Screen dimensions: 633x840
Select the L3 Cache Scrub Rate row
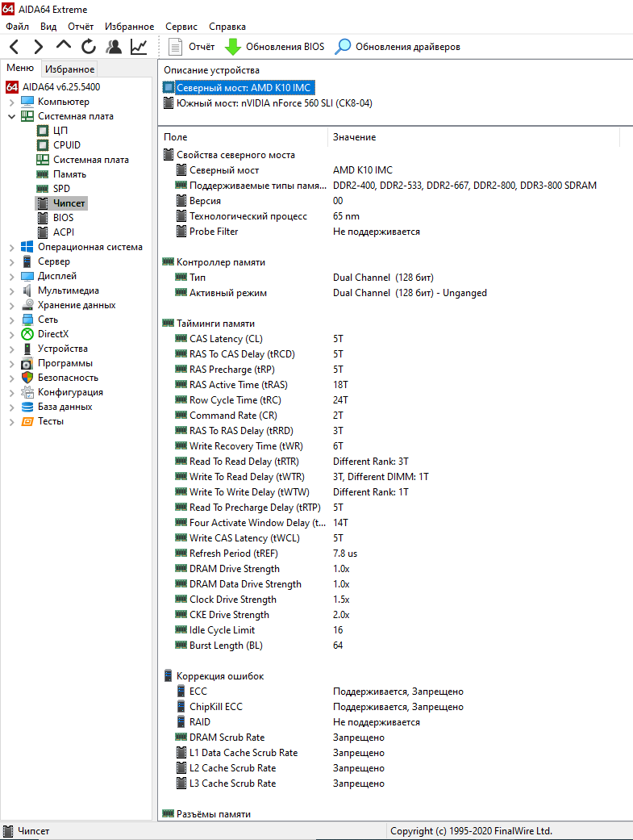pyautogui.click(x=395, y=784)
